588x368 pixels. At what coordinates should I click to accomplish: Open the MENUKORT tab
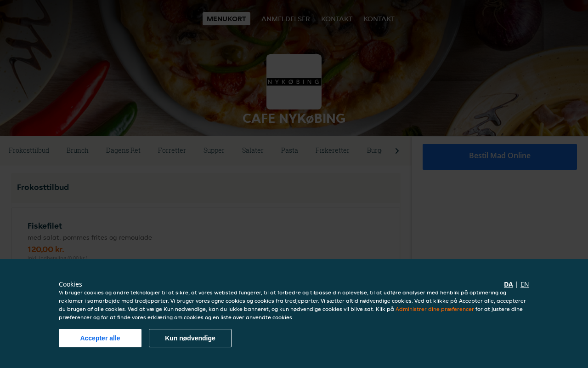[x=226, y=19]
